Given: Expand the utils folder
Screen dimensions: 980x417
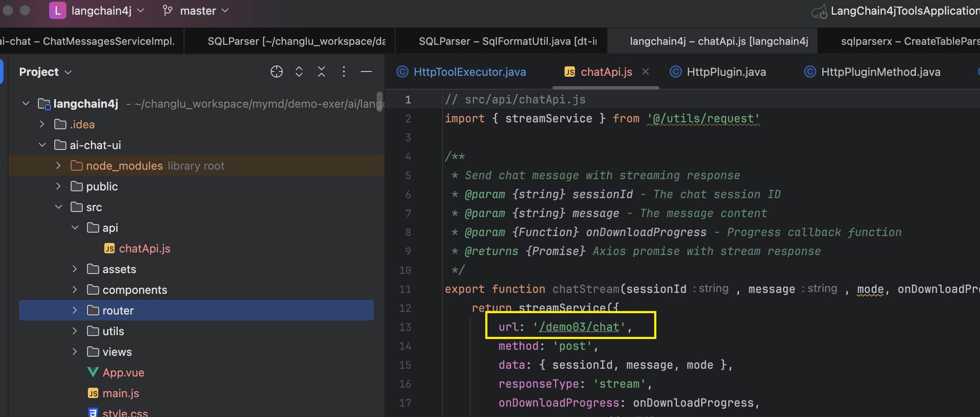Looking at the screenshot, I should [x=75, y=331].
